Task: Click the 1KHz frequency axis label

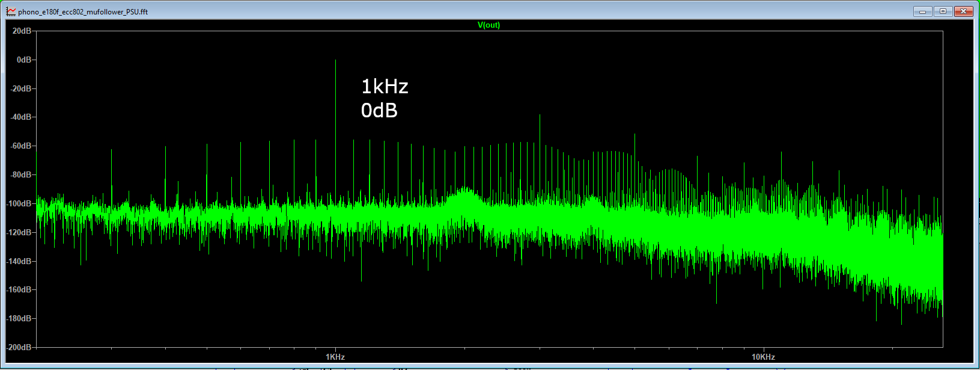Action: click(x=335, y=357)
